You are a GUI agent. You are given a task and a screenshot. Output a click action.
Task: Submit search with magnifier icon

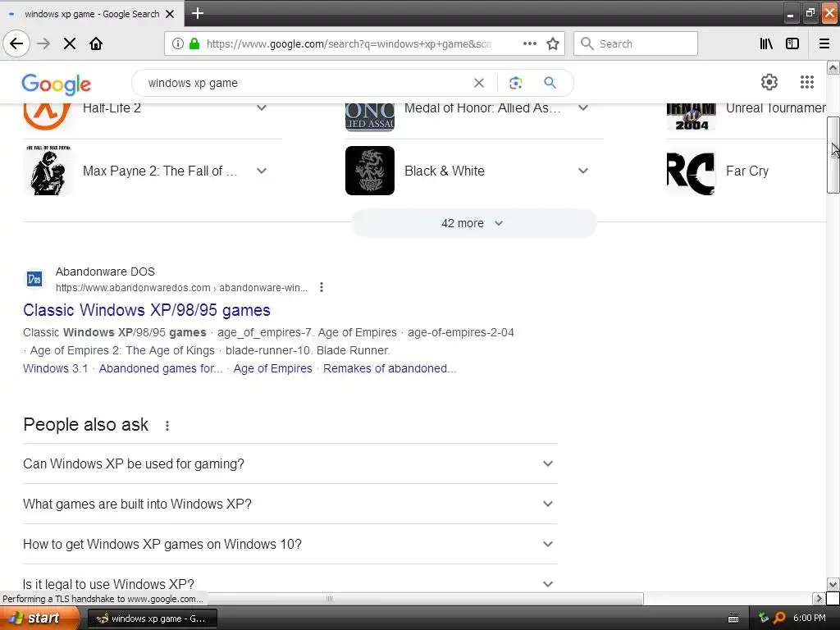[x=550, y=83]
